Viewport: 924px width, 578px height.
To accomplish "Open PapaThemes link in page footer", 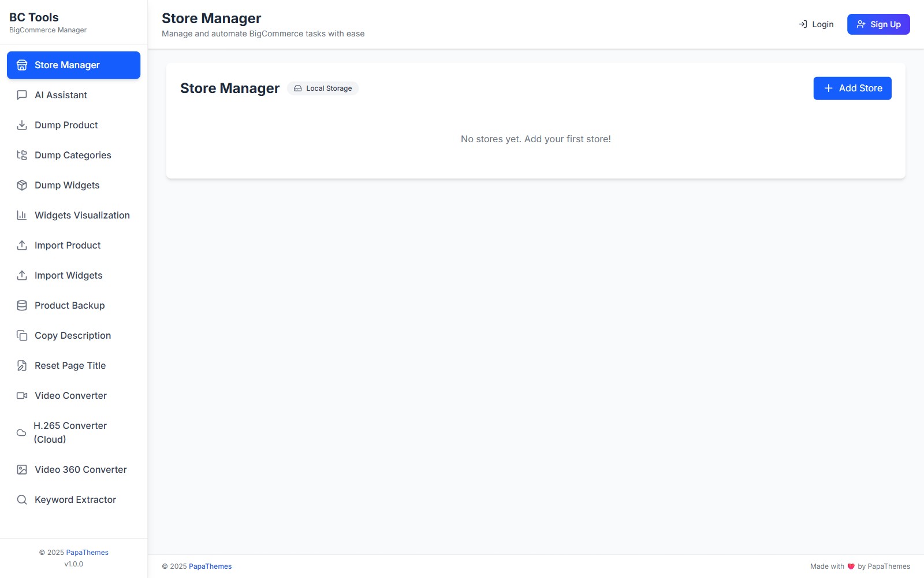I will (x=210, y=566).
